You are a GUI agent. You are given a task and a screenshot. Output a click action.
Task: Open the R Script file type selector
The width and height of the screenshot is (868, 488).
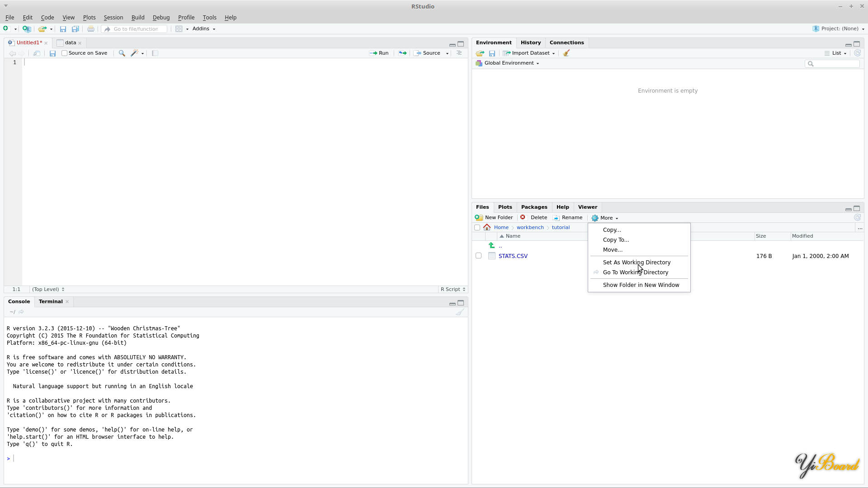[453, 289]
